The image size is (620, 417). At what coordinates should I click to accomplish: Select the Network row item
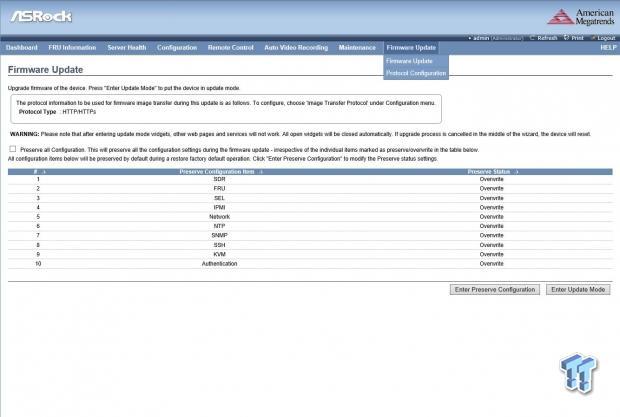coord(219,217)
